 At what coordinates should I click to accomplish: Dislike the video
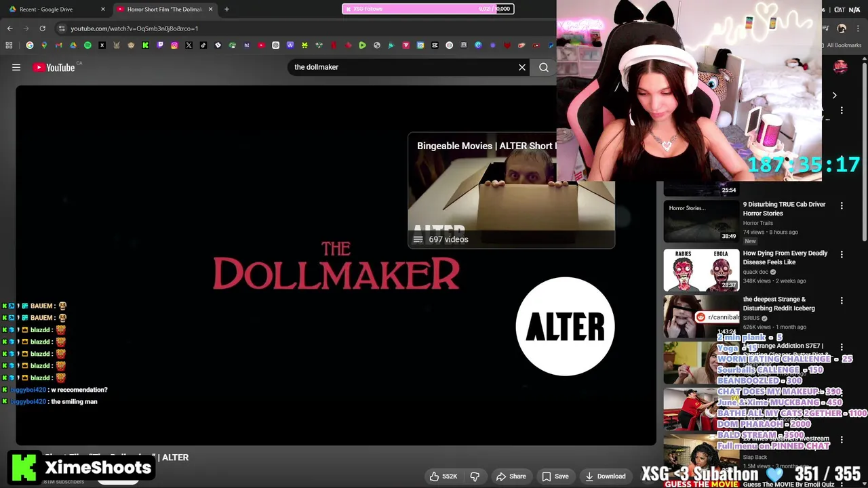[x=475, y=476]
